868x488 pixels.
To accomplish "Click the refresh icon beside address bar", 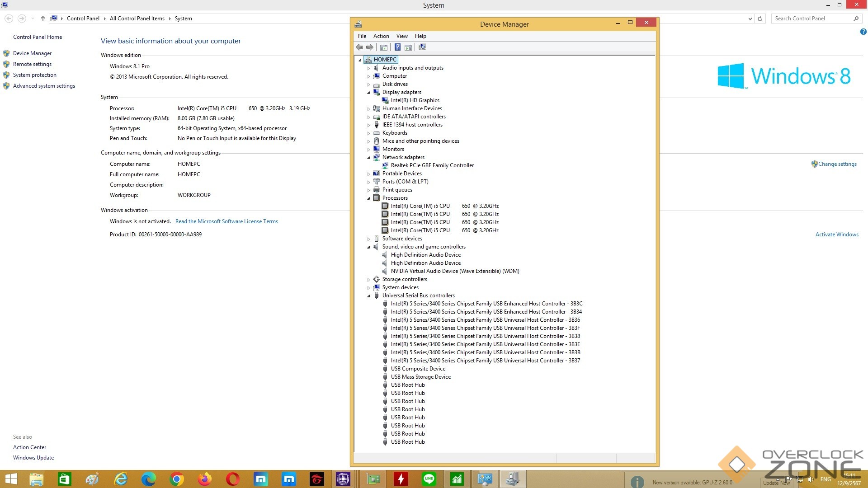I will (760, 19).
